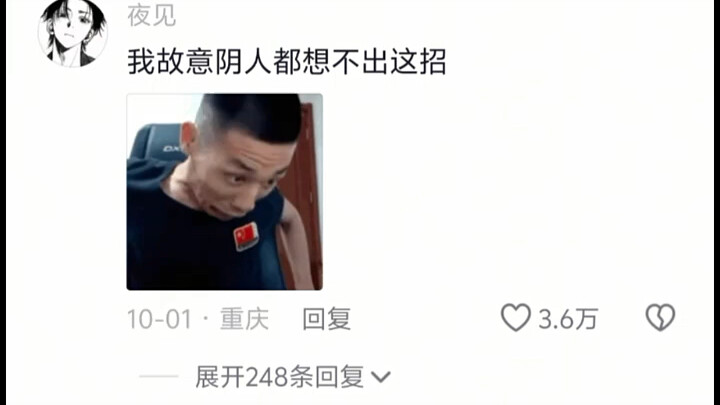Click the word 回复 inside 展开248条回复
Screen dimensions: 720x405
(340, 377)
